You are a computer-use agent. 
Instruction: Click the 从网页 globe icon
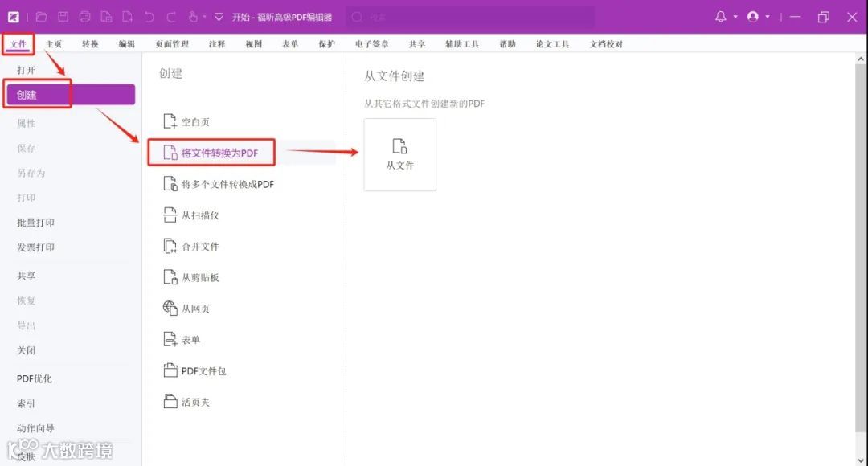pyautogui.click(x=170, y=308)
